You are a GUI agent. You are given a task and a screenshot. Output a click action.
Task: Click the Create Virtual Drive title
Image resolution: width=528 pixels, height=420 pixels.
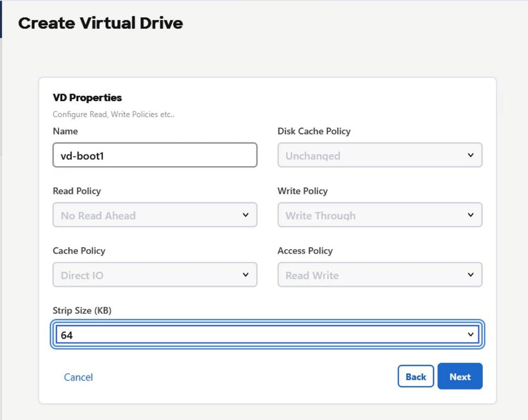pyautogui.click(x=101, y=23)
